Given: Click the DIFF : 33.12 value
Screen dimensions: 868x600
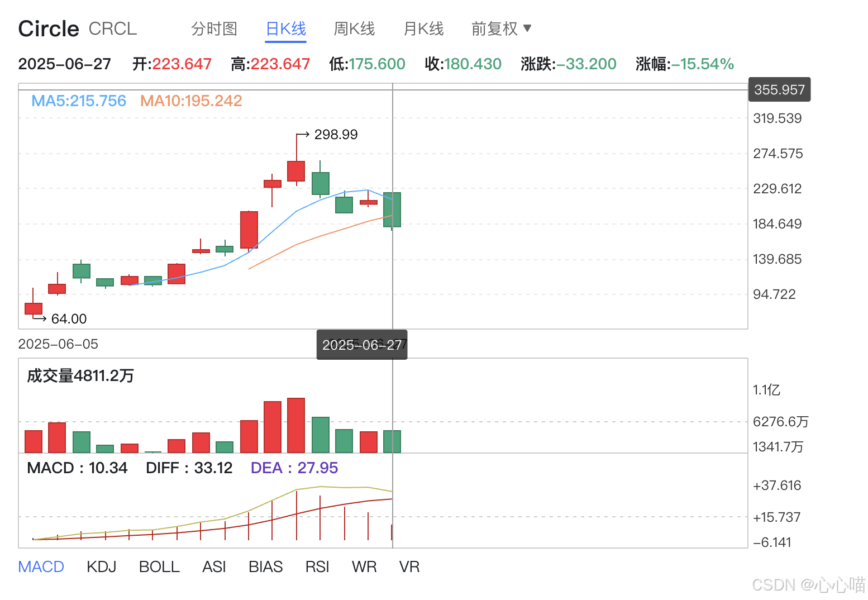Looking at the screenshot, I should coord(189,468).
